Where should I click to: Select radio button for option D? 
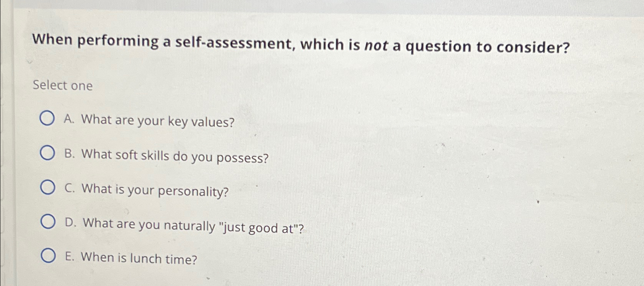pyautogui.click(x=47, y=221)
